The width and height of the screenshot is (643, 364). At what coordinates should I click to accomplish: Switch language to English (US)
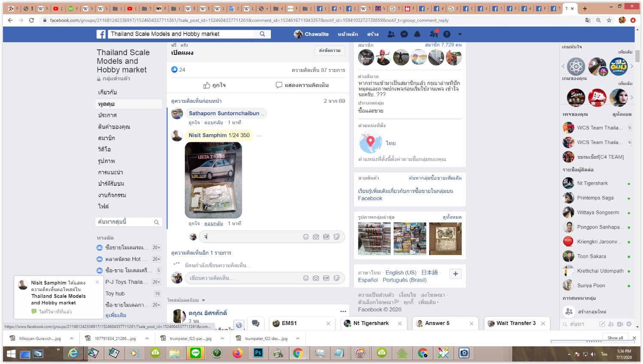pos(401,273)
